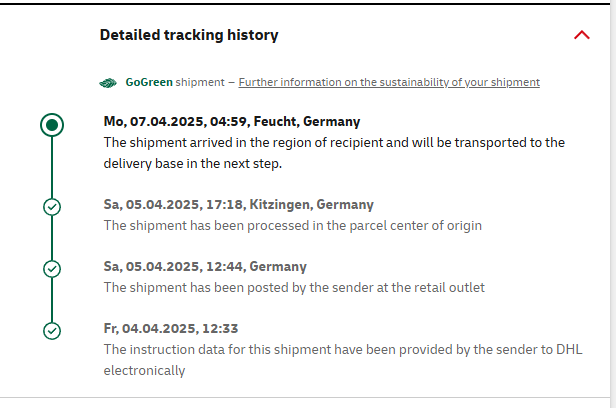Click the instruction data provided to DHL description
The height and width of the screenshot is (408, 616).
coord(342,360)
